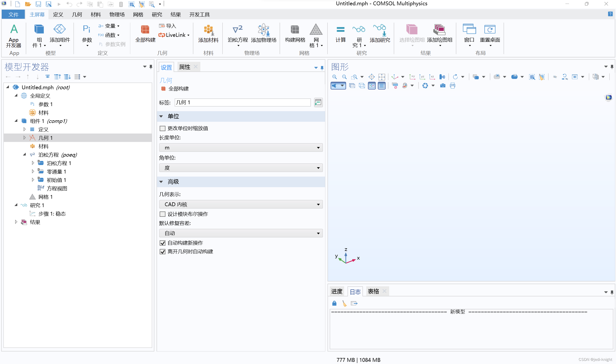Select the 方程视图 tree node
616x364 pixels.
tap(57, 188)
